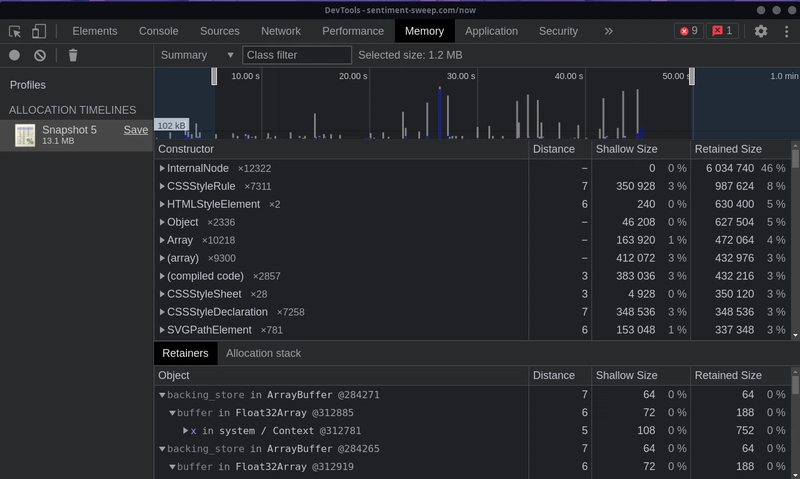800x479 pixels.
Task: Save Snapshot 5 via the Save link
Action: click(136, 130)
